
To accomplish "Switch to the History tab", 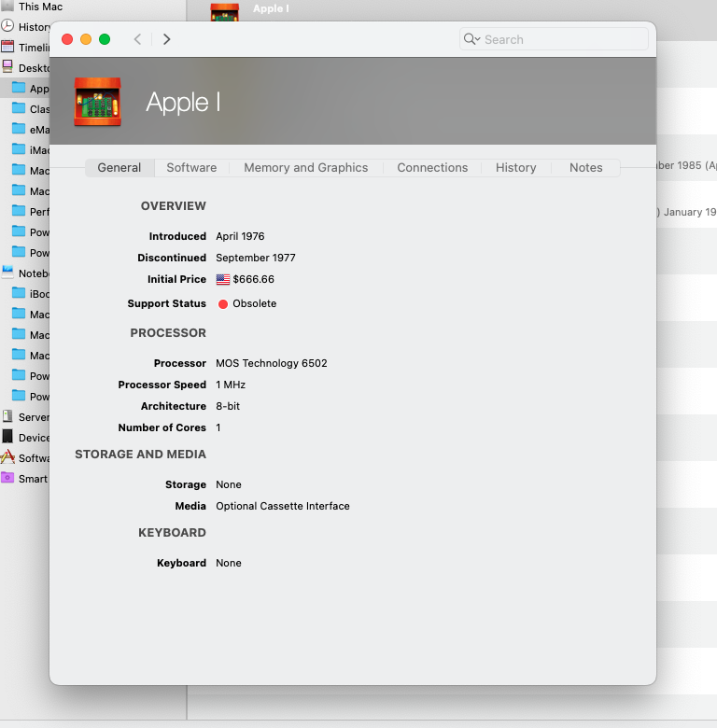I will [516, 168].
